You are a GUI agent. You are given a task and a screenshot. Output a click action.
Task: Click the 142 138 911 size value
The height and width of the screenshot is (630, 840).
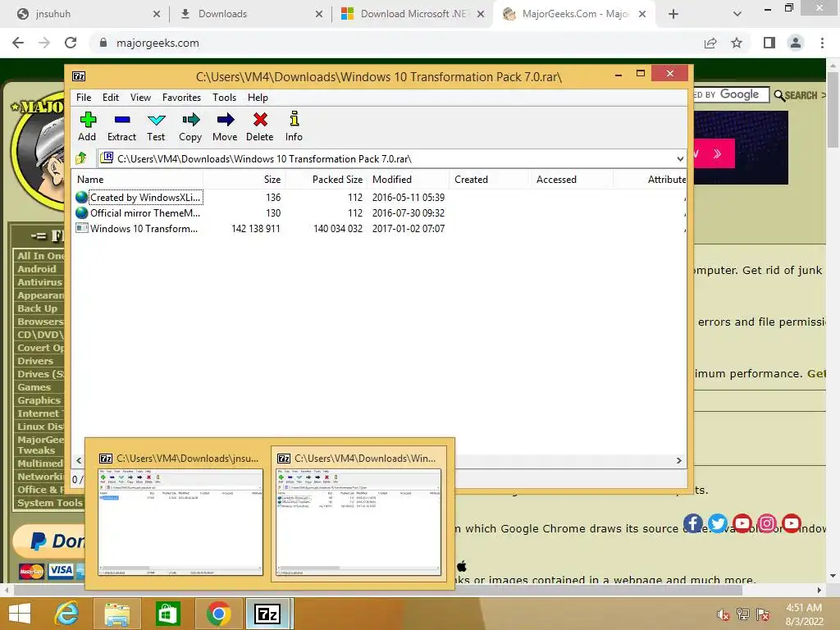tap(256, 228)
